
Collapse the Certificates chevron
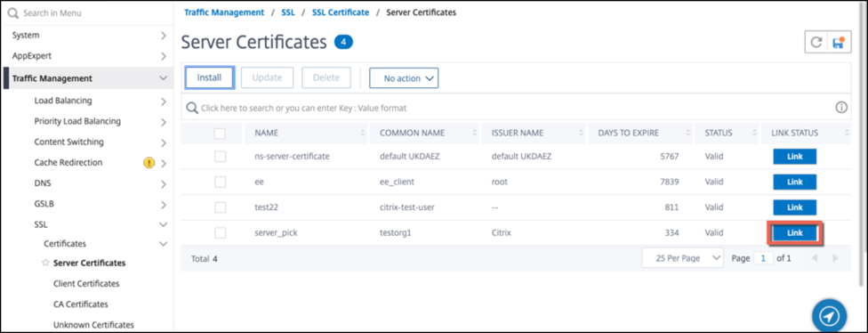(x=163, y=244)
